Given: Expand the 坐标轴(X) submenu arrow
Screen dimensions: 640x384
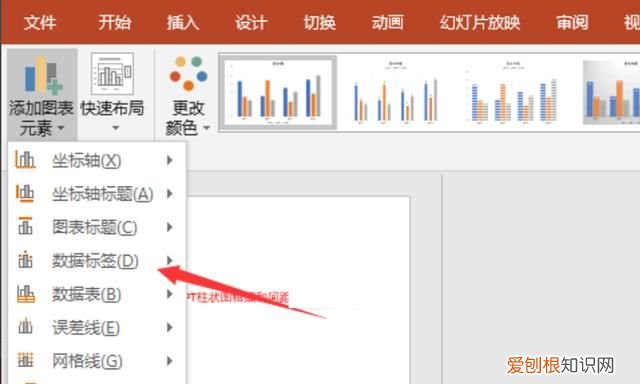Looking at the screenshot, I should pyautogui.click(x=170, y=160).
